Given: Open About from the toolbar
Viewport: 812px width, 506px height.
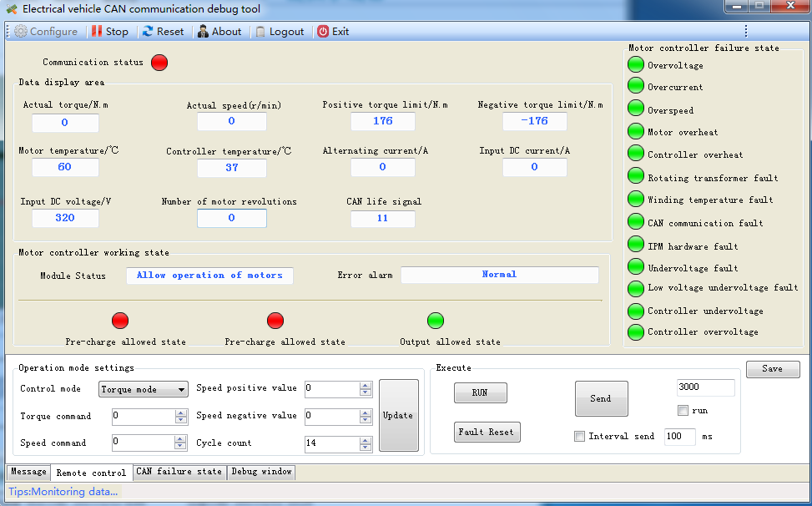Looking at the screenshot, I should pyautogui.click(x=203, y=32).
